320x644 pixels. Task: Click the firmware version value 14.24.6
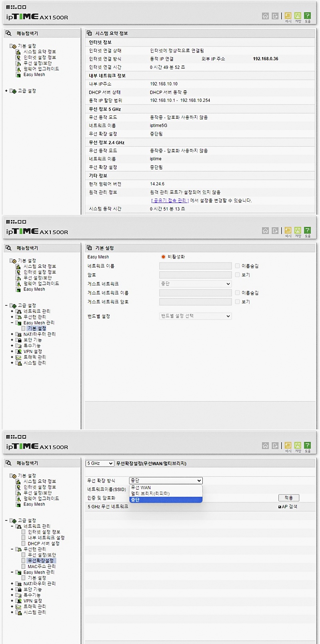tap(157, 184)
